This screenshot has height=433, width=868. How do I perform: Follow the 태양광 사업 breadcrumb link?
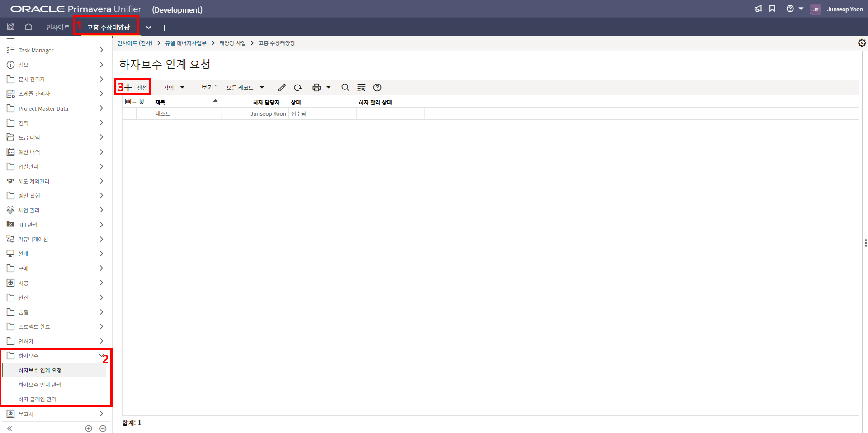(x=232, y=43)
